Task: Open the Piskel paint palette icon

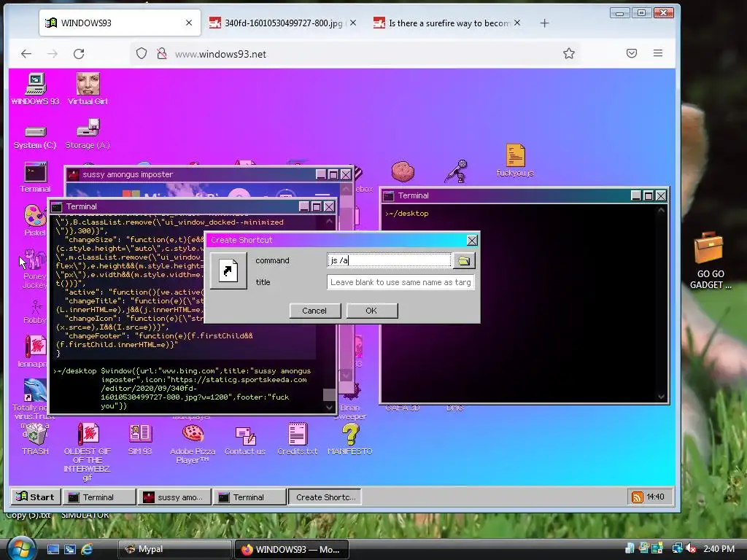Action: (x=35, y=215)
